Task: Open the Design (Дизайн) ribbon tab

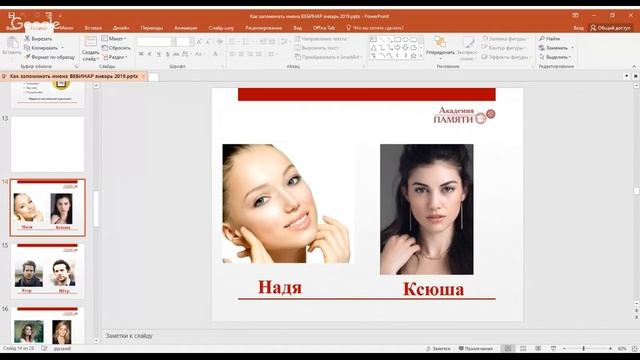Action: click(121, 28)
